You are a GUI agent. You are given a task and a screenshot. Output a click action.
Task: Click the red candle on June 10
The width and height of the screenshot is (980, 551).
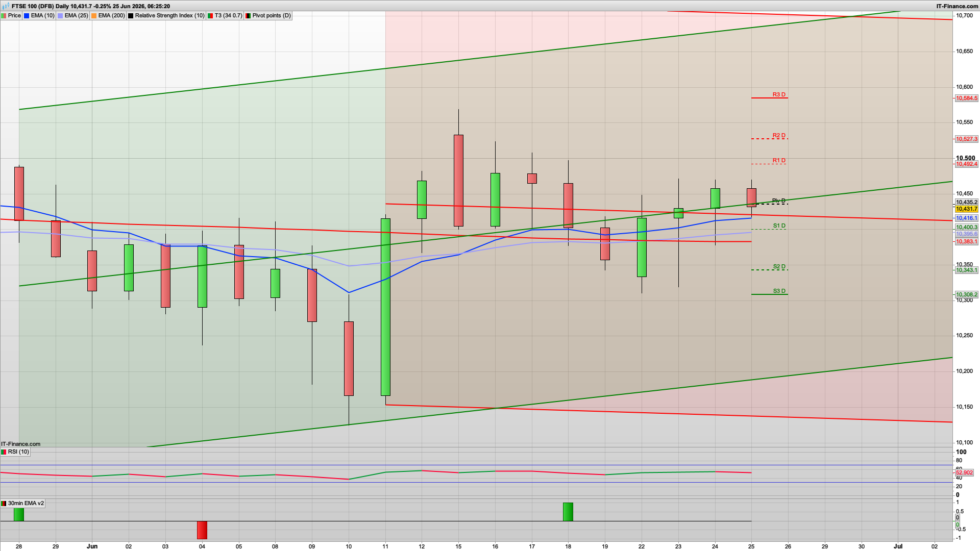(349, 359)
